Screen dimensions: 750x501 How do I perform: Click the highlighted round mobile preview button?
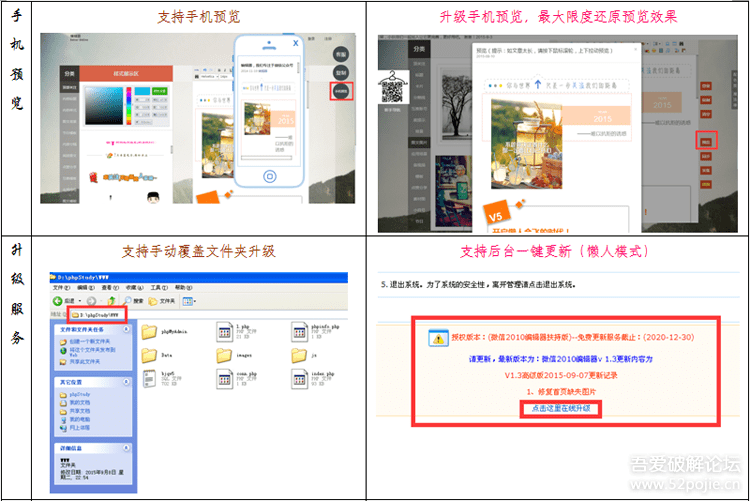tap(341, 91)
